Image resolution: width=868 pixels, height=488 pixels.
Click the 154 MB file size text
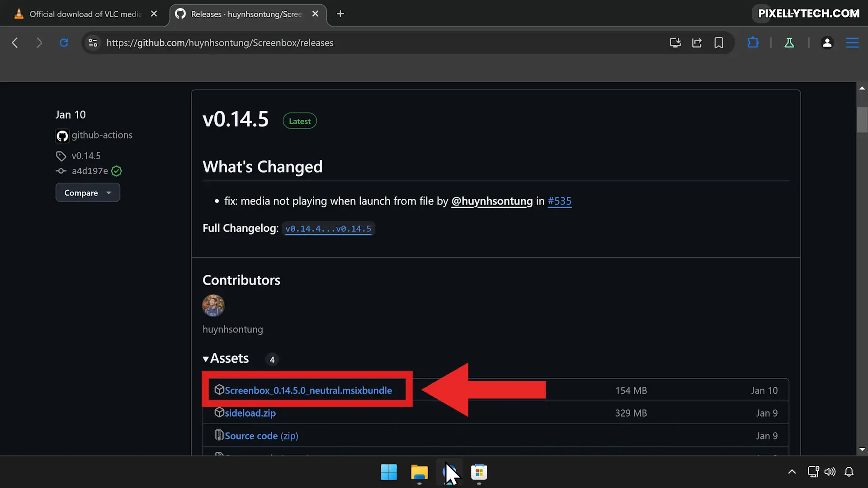[x=631, y=390]
